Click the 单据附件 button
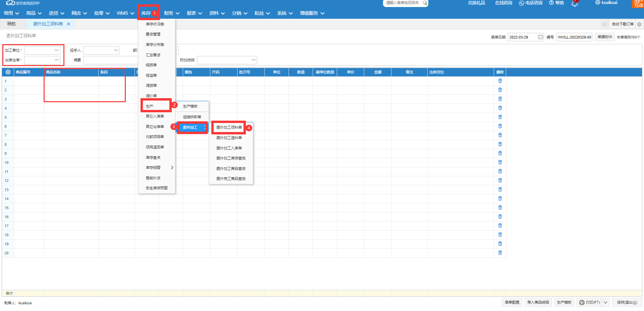 coord(604,37)
